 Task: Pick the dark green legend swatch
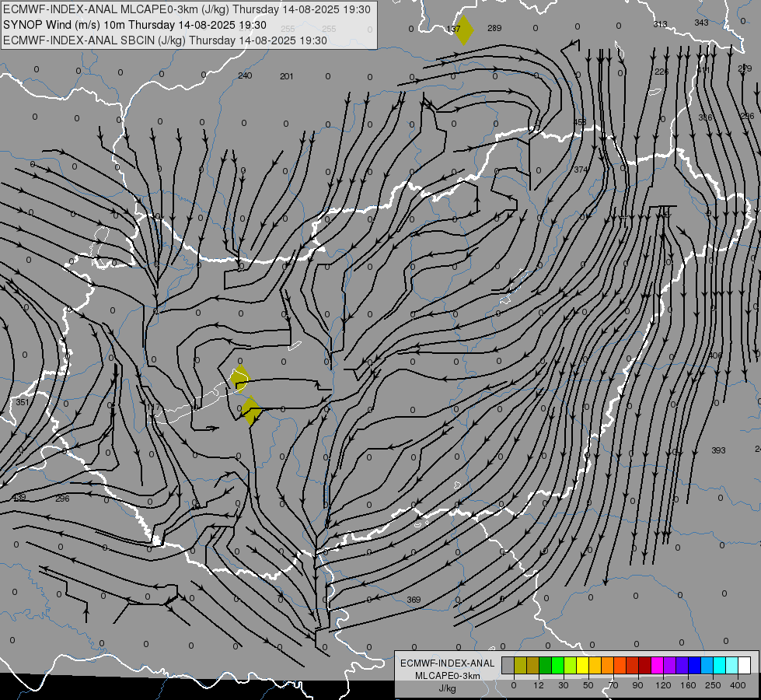(x=546, y=665)
